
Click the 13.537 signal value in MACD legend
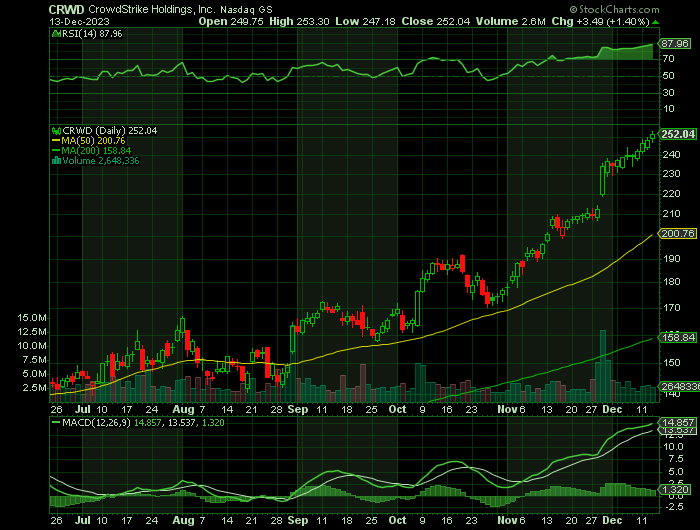click(181, 422)
